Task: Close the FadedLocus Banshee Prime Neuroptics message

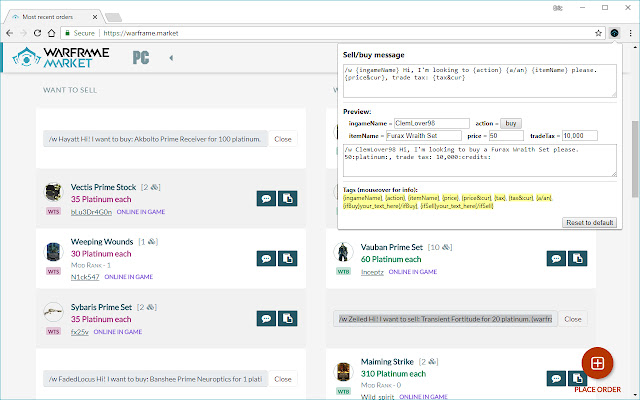Action: pos(283,379)
